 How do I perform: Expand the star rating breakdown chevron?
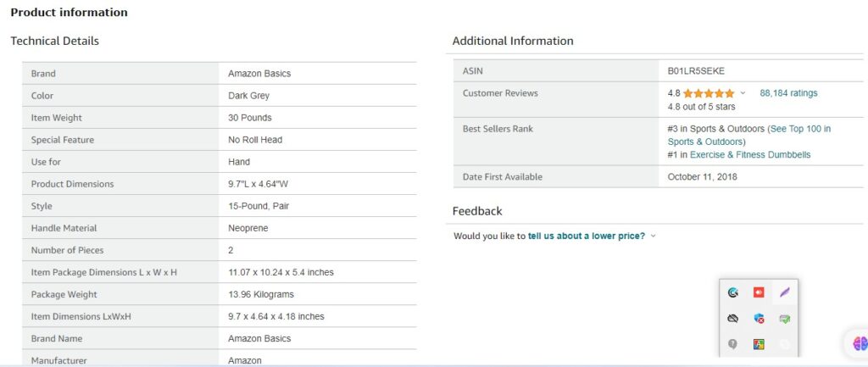[743, 93]
